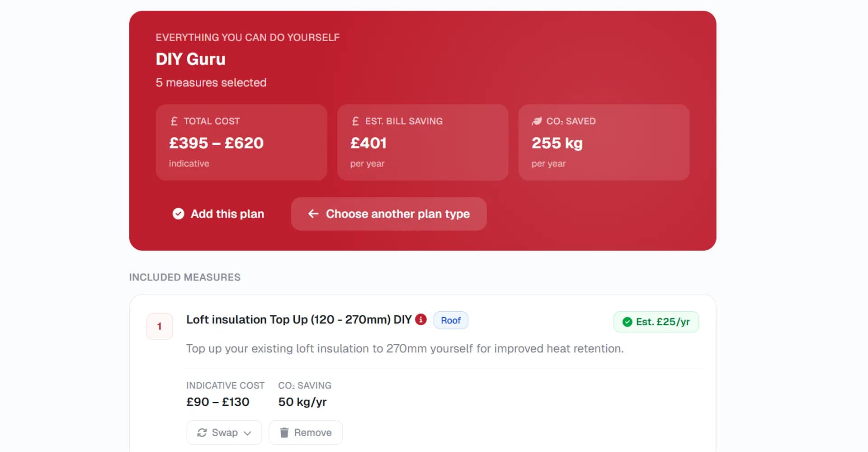Click the swap arrows icon

(x=202, y=433)
